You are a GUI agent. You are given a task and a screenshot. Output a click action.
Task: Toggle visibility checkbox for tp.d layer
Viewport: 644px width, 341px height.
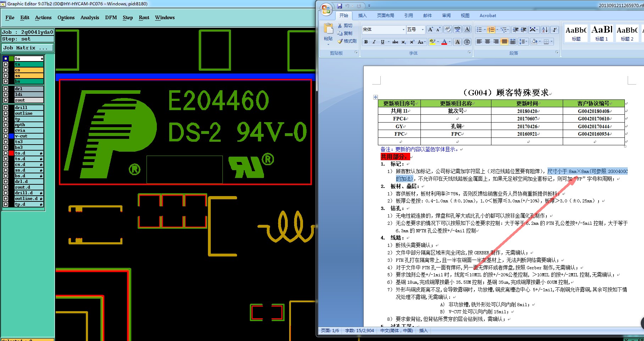tap(6, 204)
